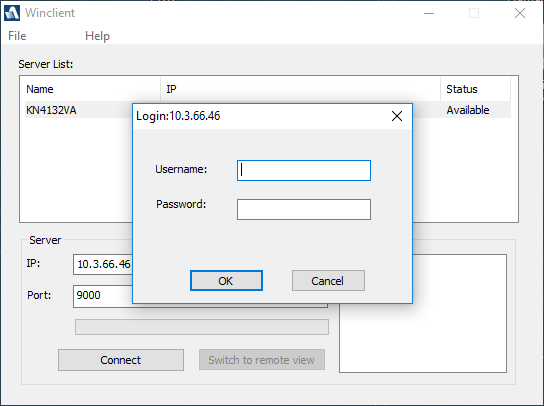Click the Connect button

(121, 360)
